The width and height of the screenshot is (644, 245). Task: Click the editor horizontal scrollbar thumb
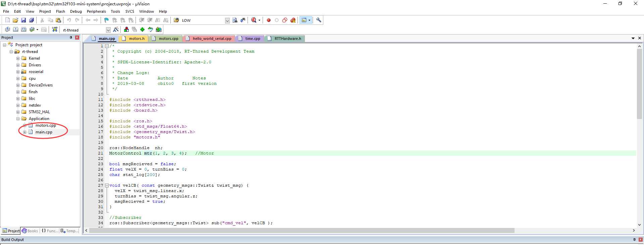(302, 230)
